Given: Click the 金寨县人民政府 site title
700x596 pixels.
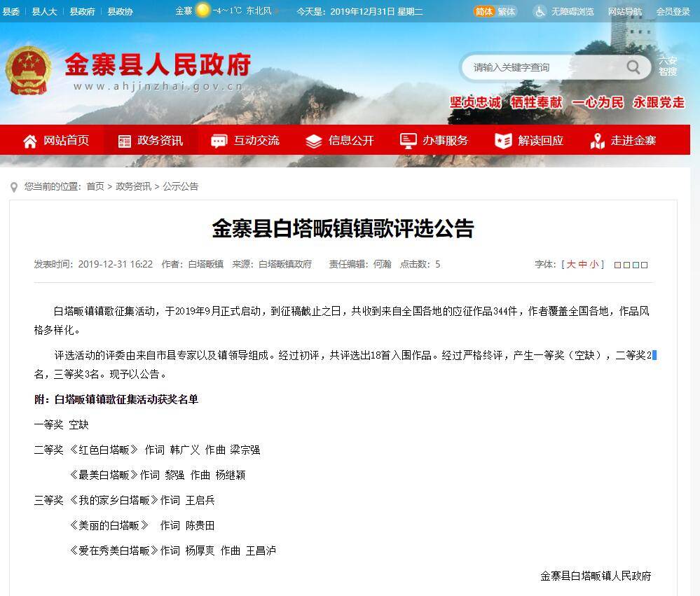Looking at the screenshot, I should tap(158, 65).
